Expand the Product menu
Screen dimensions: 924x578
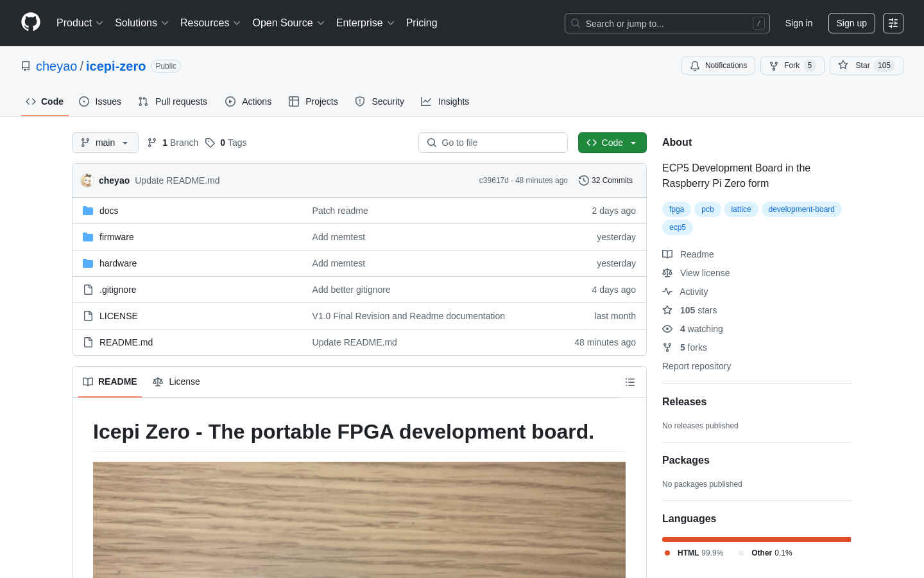tap(80, 23)
